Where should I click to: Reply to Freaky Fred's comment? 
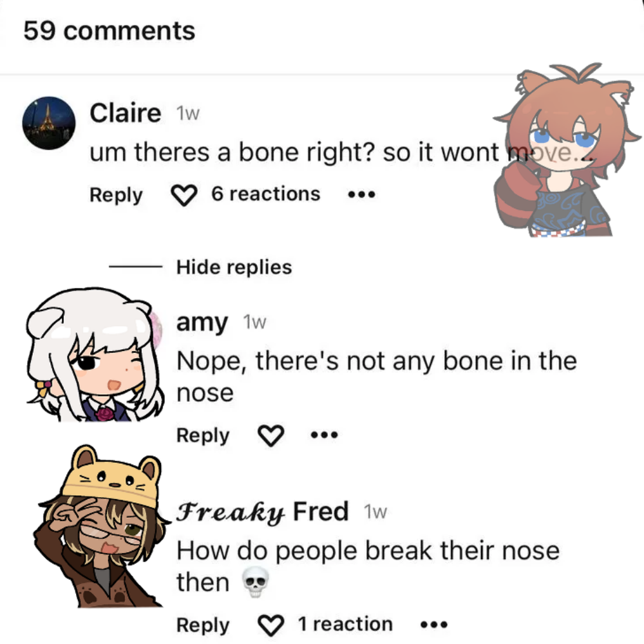[203, 625]
